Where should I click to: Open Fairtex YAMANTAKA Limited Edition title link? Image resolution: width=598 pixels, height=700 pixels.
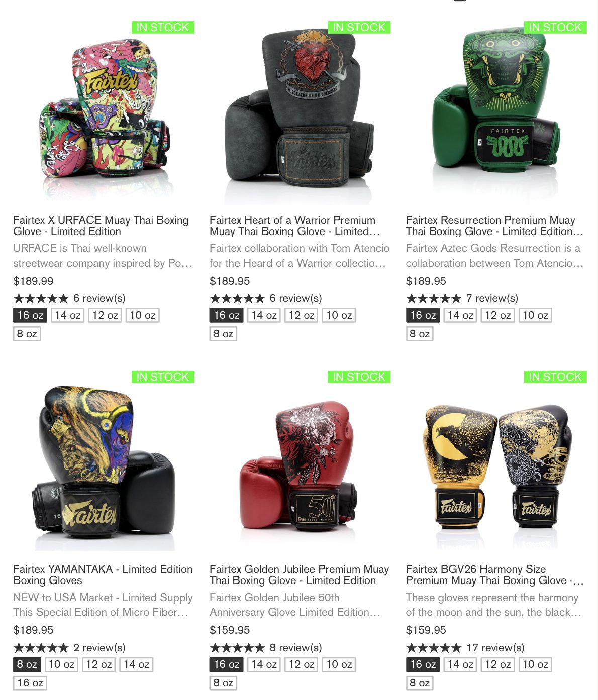click(103, 575)
